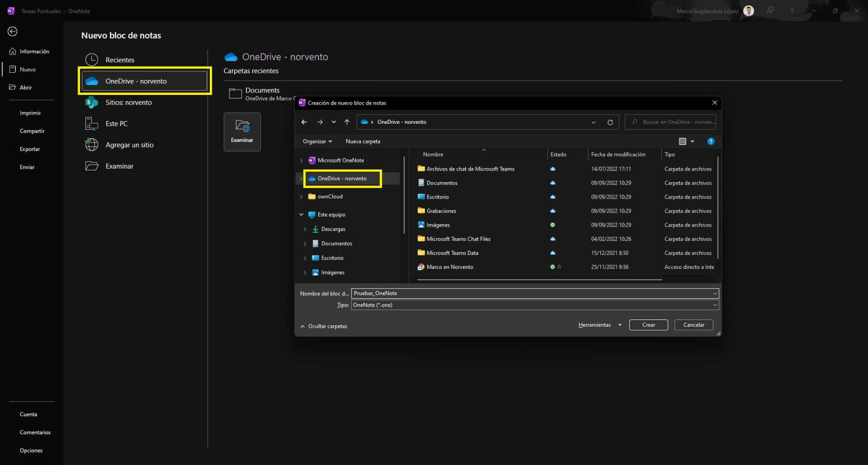Click Enviar in the left menu

[27, 167]
